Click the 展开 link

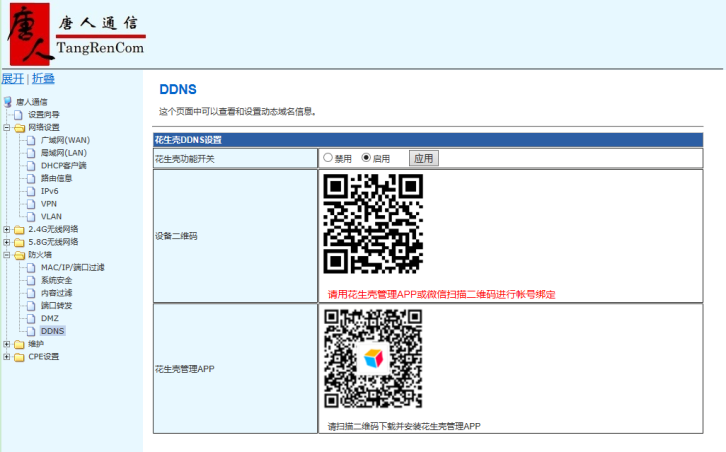[12, 79]
